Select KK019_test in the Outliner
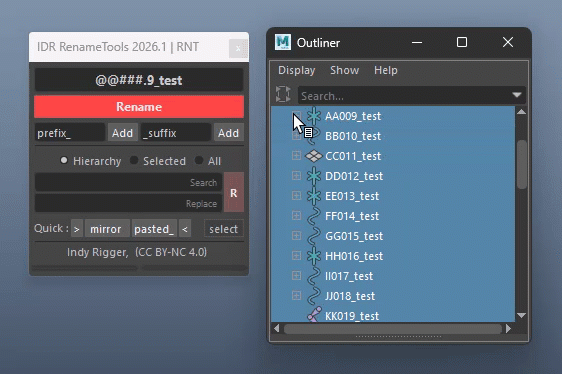This screenshot has width=562, height=374. 352,316
